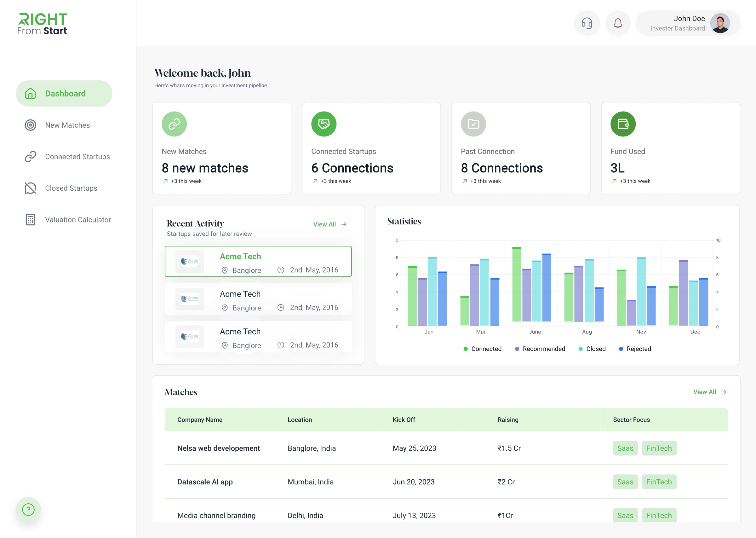The height and width of the screenshot is (538, 756).
Task: Select the highlighted Acme Tech activity card
Action: (258, 261)
